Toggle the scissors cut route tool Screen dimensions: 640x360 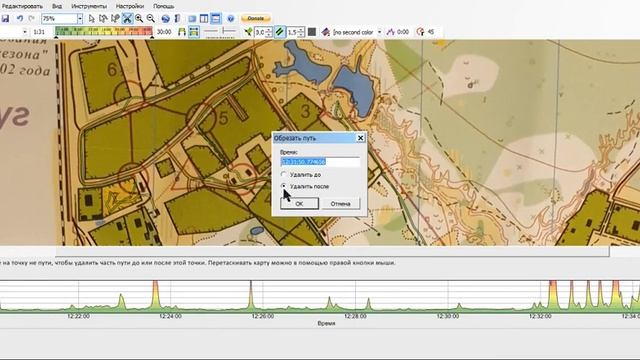pos(127,18)
